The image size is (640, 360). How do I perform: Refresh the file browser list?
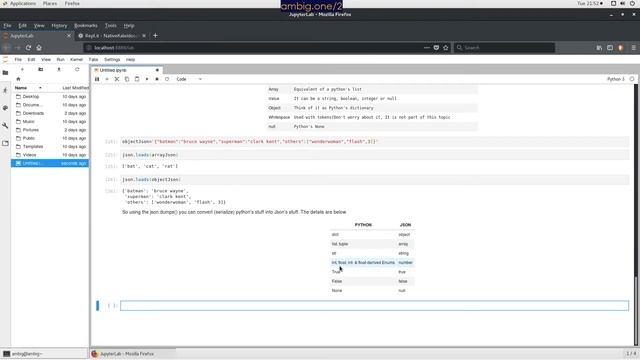click(x=77, y=69)
